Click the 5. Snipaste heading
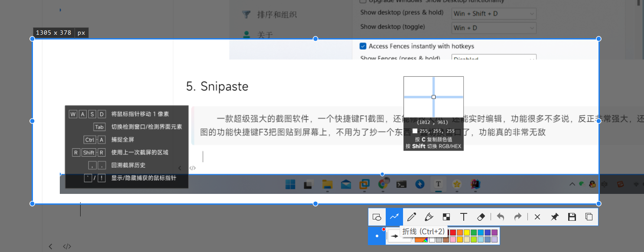Image resolution: width=644 pixels, height=252 pixels. click(217, 86)
